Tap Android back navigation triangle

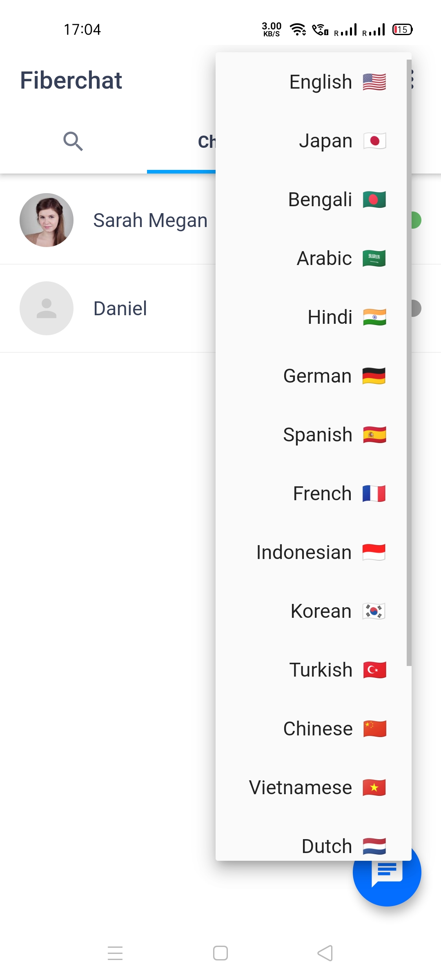point(325,953)
